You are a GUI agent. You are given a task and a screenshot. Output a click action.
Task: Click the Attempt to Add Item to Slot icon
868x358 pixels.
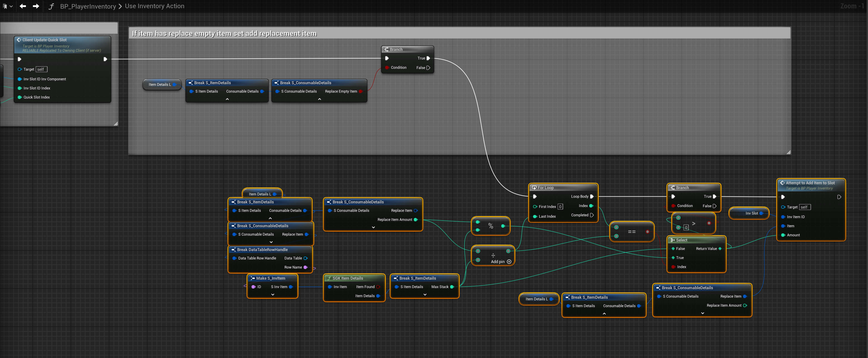point(782,183)
